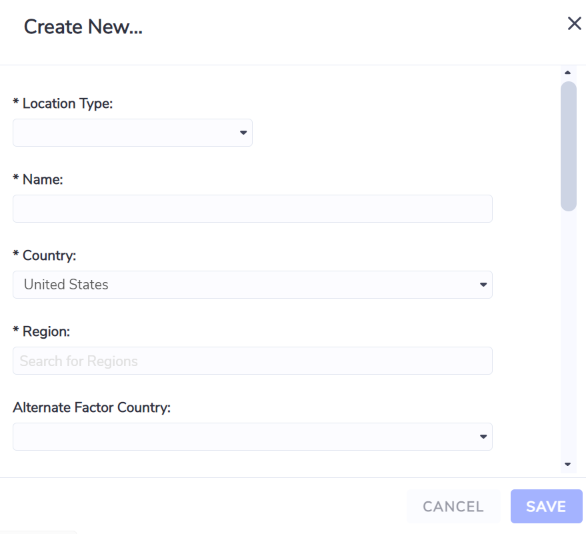Screen dimensions: 586x534
Task: Open the Country dropdown showing United States
Action: click(x=253, y=285)
